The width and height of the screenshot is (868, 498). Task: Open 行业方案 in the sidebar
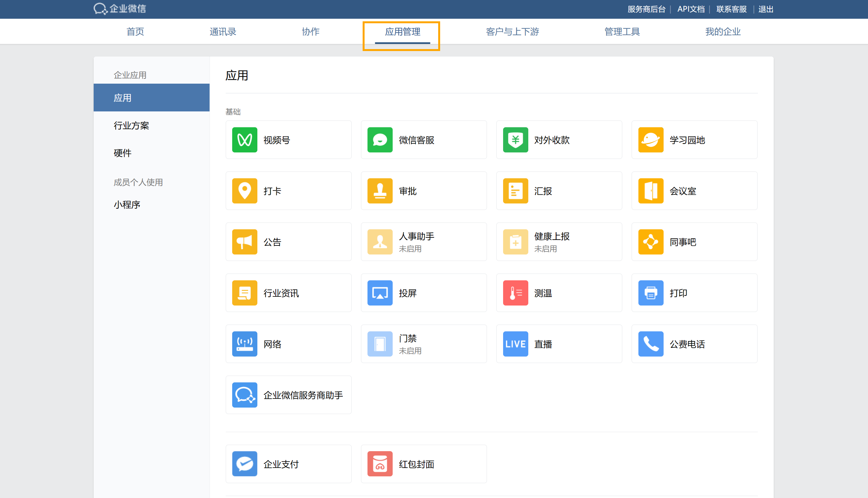[x=131, y=126]
